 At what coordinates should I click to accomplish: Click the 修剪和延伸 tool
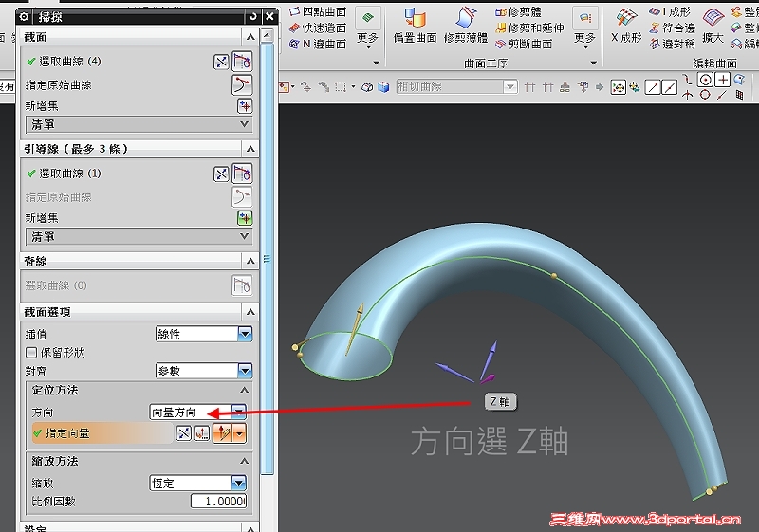(529, 28)
